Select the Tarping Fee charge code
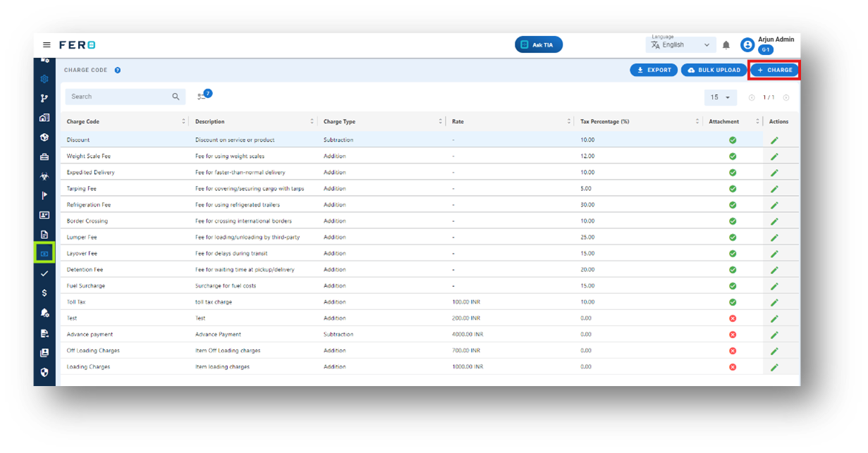The image size is (868, 453). point(81,189)
